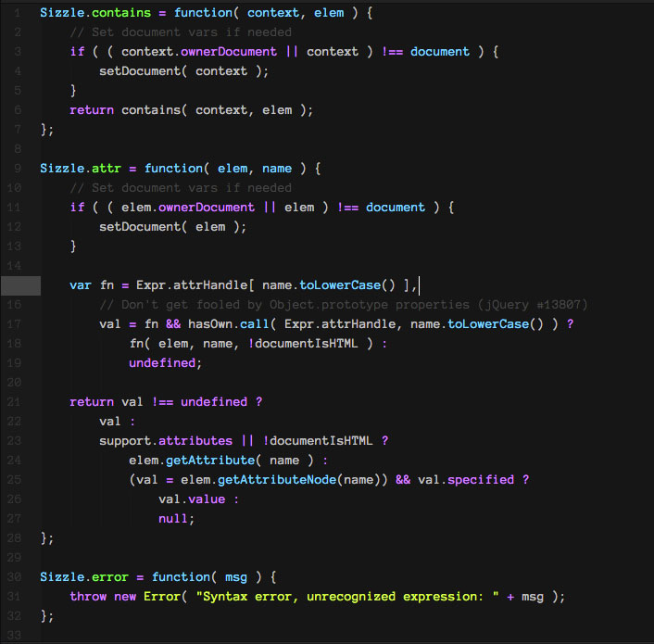Click the Sizzle.attr identifier on line 9
This screenshot has height=644, width=654.
(x=81, y=169)
